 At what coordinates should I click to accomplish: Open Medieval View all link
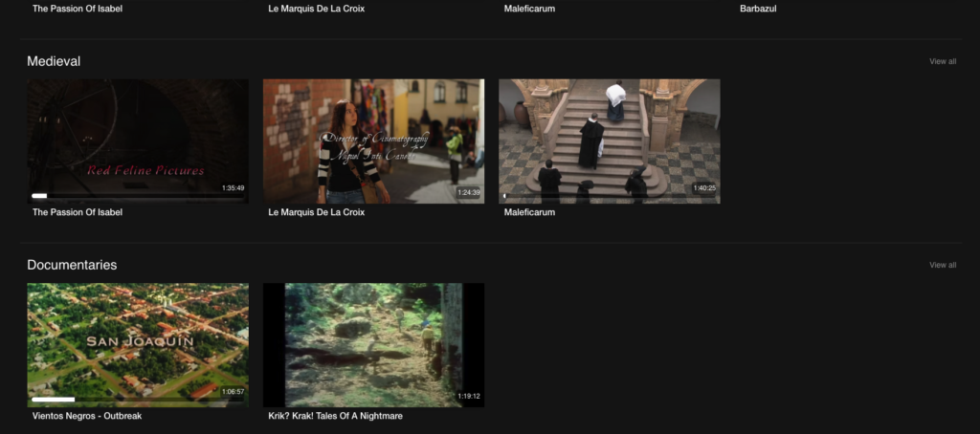coord(942,61)
